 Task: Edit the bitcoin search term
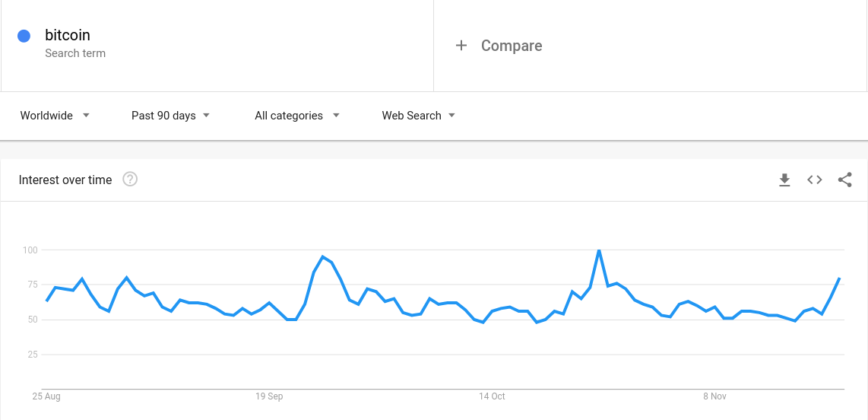pyautogui.click(x=68, y=36)
